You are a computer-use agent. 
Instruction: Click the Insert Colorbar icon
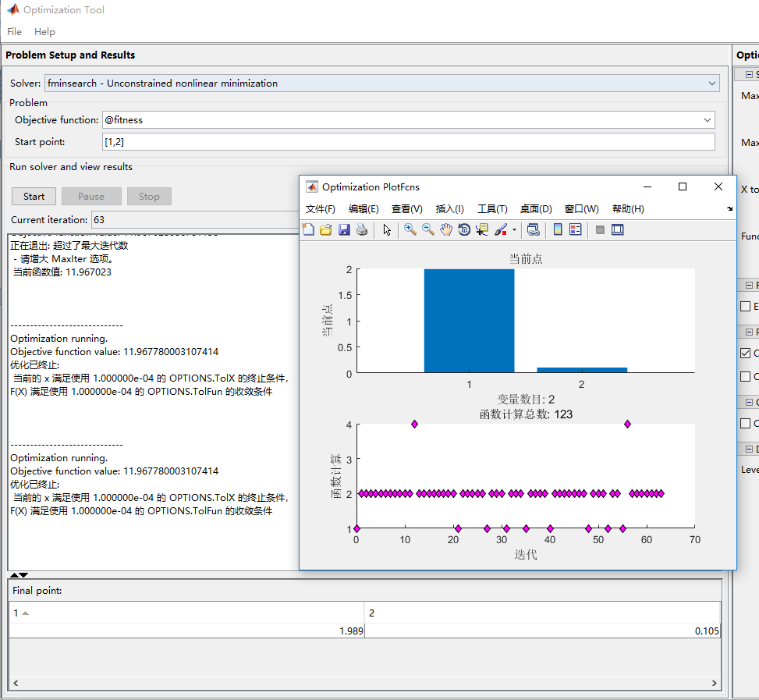point(558,229)
